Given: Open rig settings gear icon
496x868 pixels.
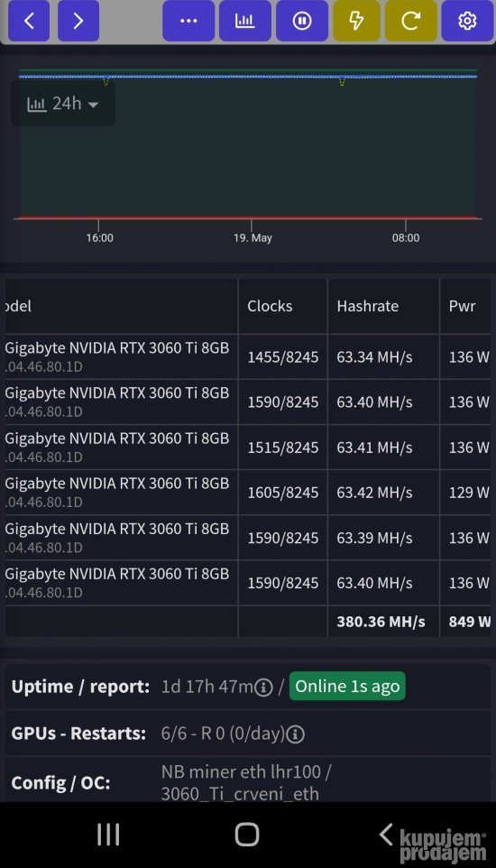Looking at the screenshot, I should point(468,21).
